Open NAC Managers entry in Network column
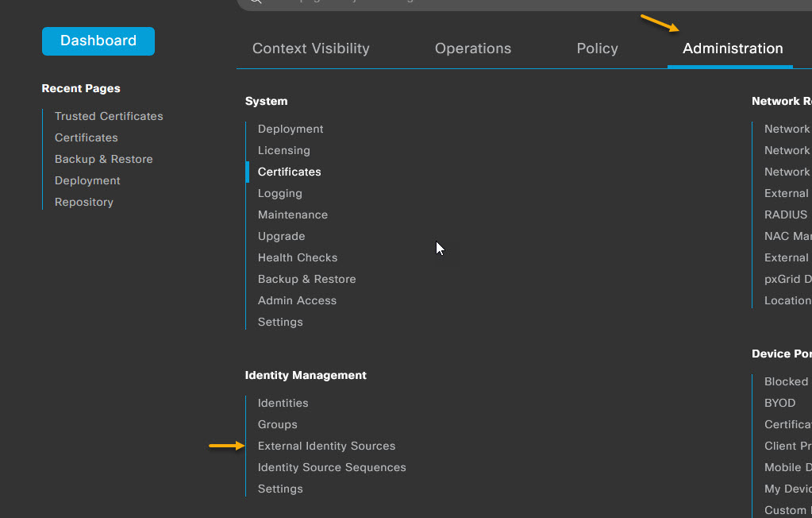 787,237
